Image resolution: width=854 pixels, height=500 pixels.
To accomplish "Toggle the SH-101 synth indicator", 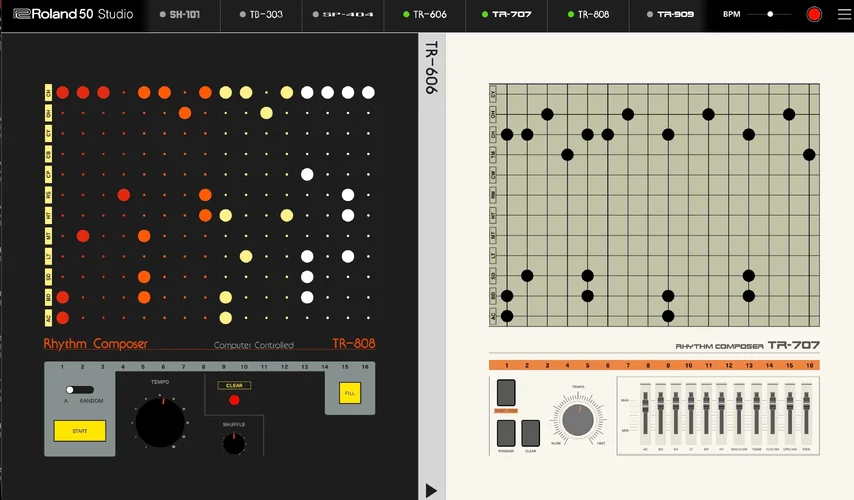I will click(163, 15).
